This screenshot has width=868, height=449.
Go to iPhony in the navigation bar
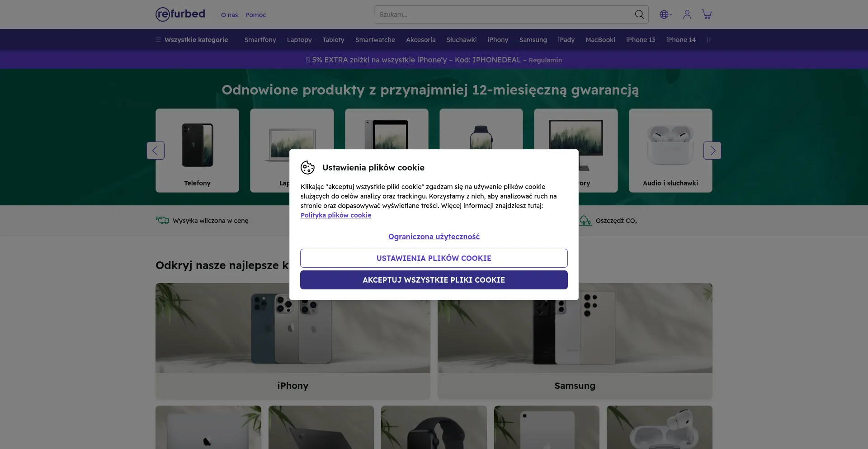pyautogui.click(x=498, y=40)
